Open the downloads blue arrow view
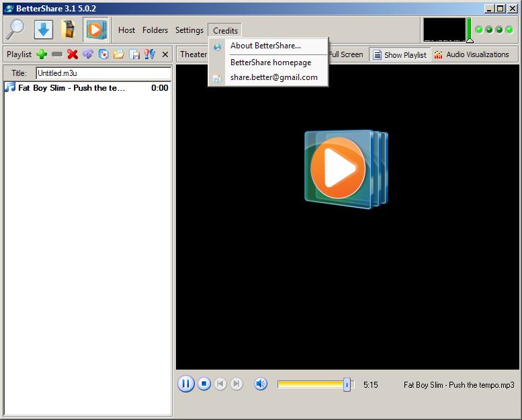The width and height of the screenshot is (522, 420). tap(43, 30)
